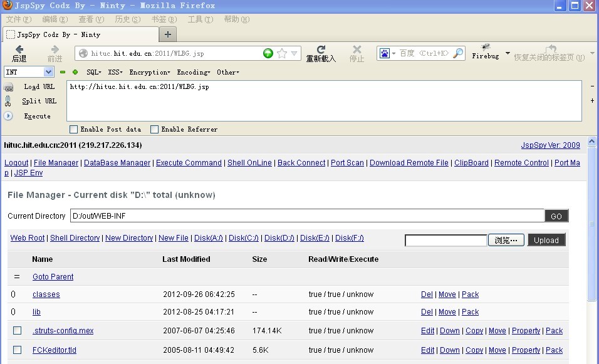Click the site identity icon in address bar
The height and width of the screenshot is (364, 599).
coord(83,53)
